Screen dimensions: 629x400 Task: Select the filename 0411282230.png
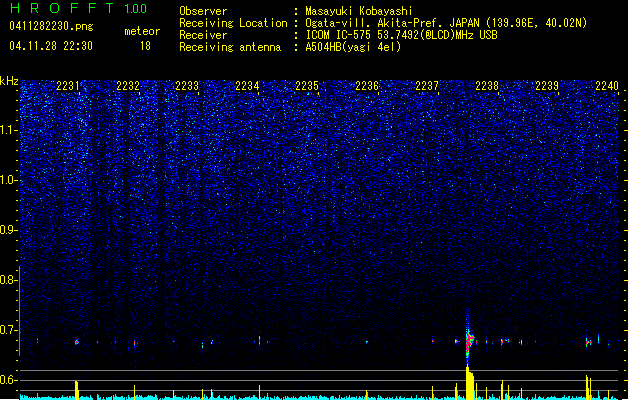pyautogui.click(x=51, y=27)
